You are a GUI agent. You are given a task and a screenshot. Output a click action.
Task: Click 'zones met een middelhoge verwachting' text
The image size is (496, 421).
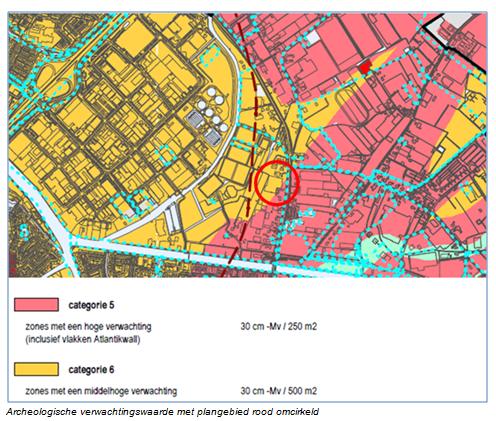(x=101, y=391)
